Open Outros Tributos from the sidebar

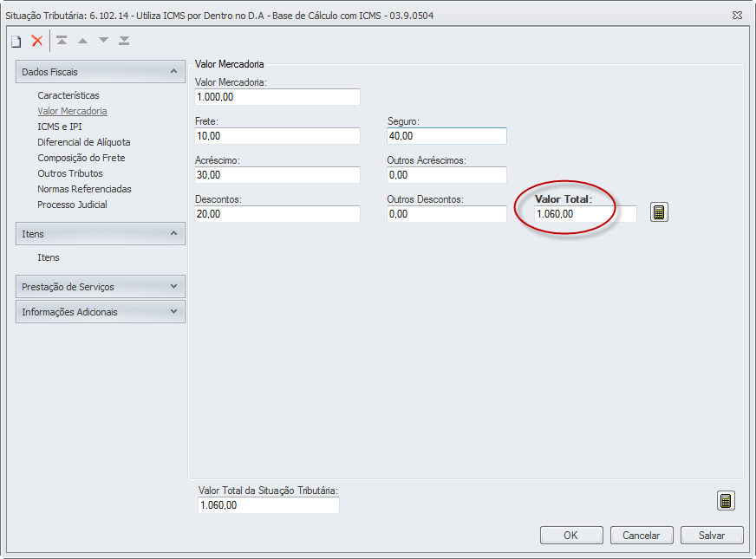69,173
